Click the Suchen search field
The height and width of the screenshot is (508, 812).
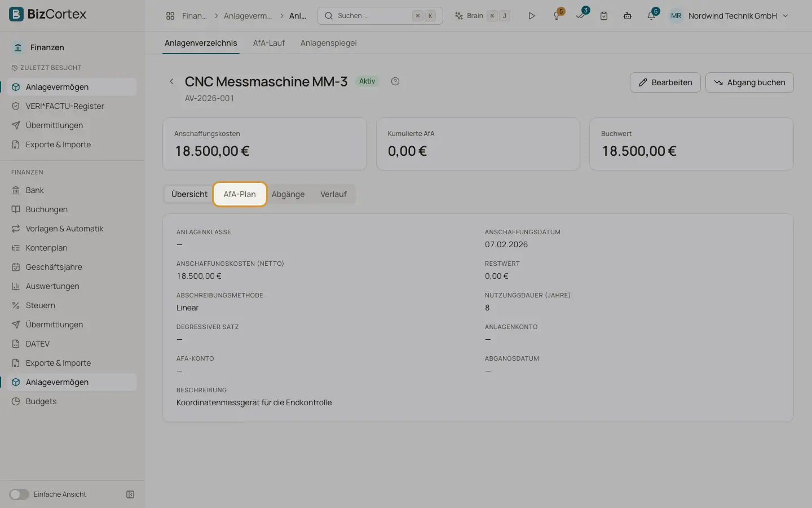click(x=380, y=16)
